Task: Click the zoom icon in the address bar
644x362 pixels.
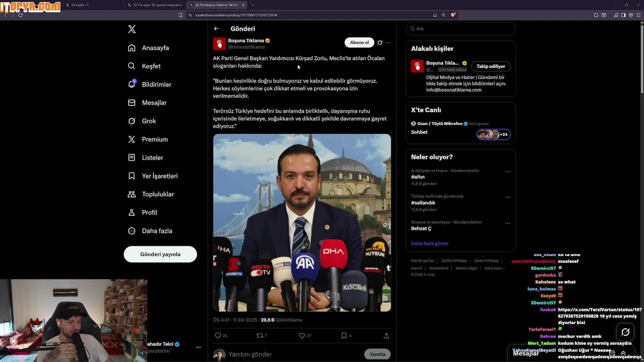Action: click(444, 15)
